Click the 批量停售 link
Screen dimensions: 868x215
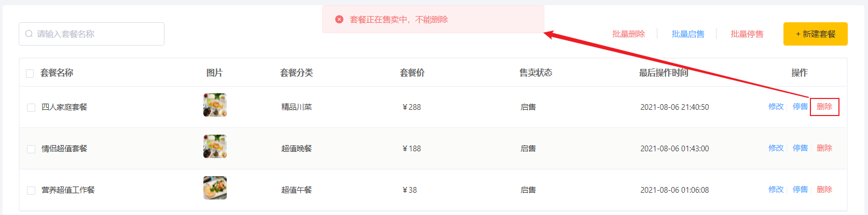(x=747, y=34)
